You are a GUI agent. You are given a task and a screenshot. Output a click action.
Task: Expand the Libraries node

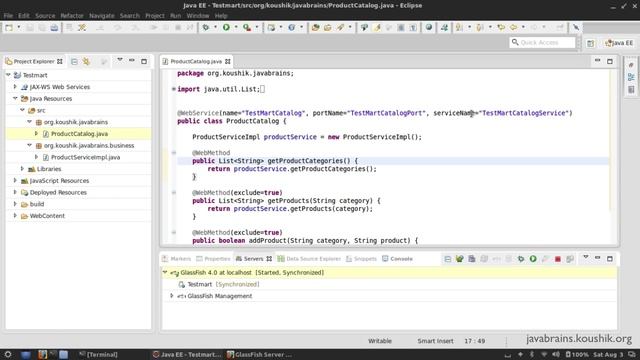tap(22, 169)
